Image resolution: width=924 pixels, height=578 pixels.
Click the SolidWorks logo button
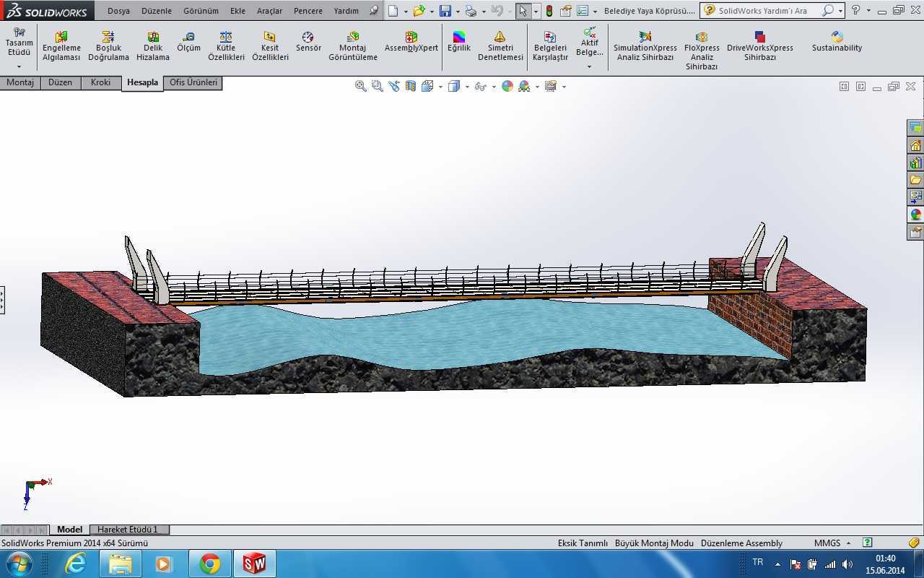pos(47,11)
